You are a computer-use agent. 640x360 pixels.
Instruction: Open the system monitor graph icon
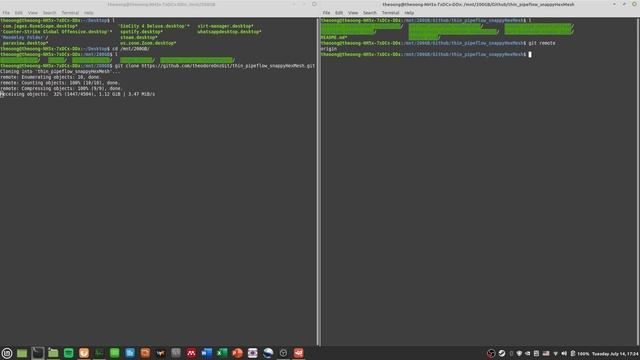[x=99, y=353]
